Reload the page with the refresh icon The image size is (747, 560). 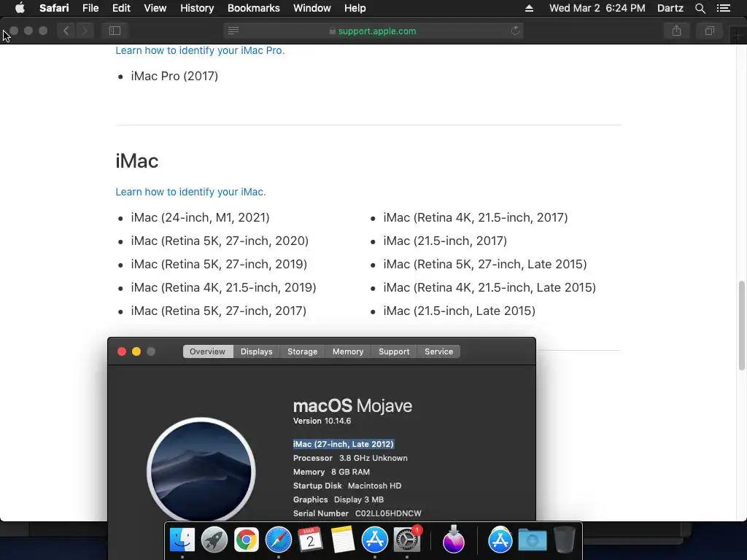click(515, 31)
